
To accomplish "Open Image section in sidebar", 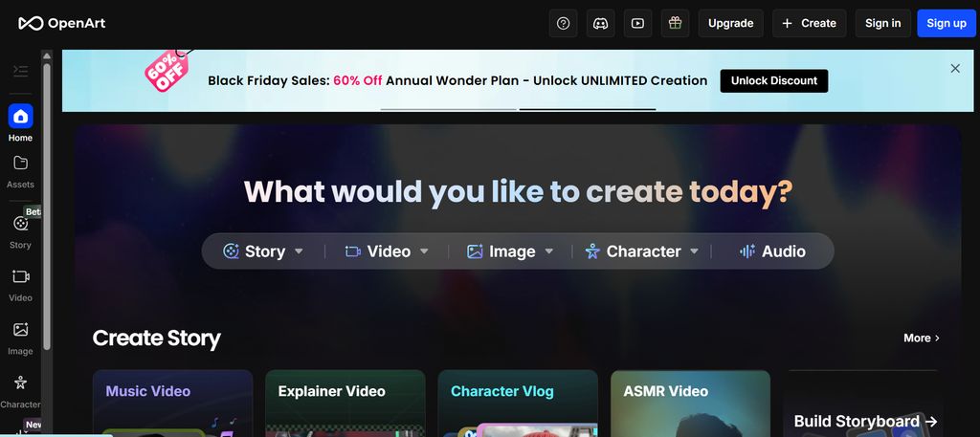I will [x=21, y=339].
